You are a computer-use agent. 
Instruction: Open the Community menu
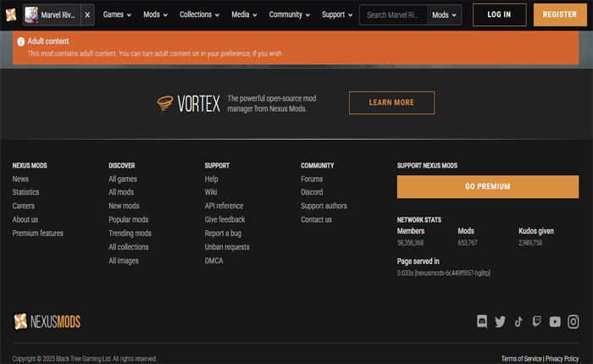[291, 15]
